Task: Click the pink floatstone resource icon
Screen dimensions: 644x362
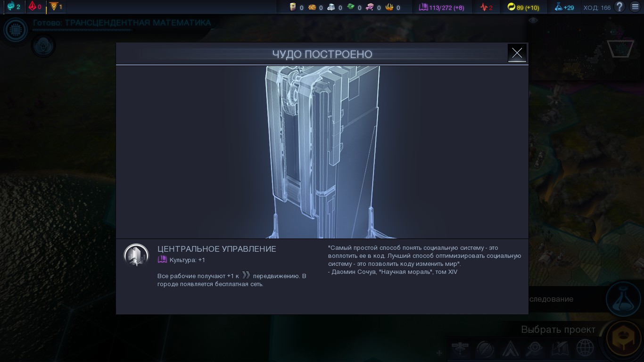Action: coord(370,7)
